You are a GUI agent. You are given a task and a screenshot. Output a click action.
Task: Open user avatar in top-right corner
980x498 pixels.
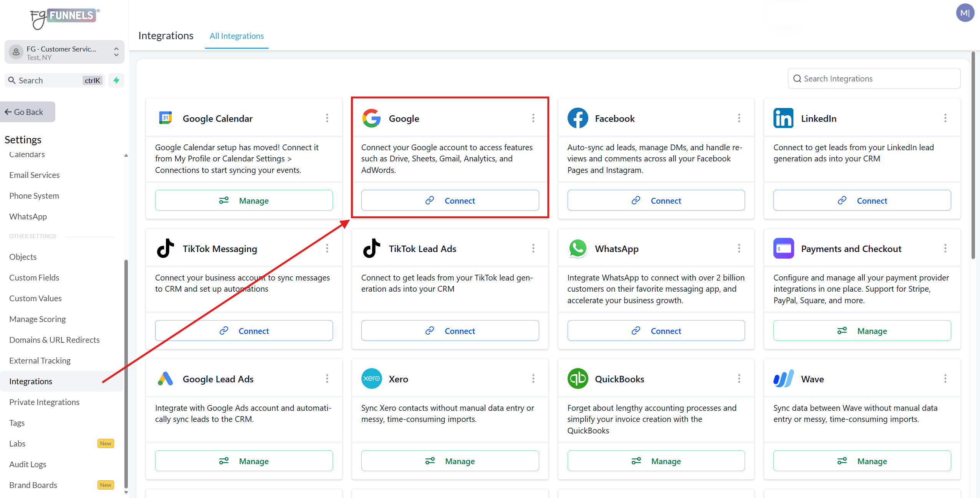tap(965, 13)
